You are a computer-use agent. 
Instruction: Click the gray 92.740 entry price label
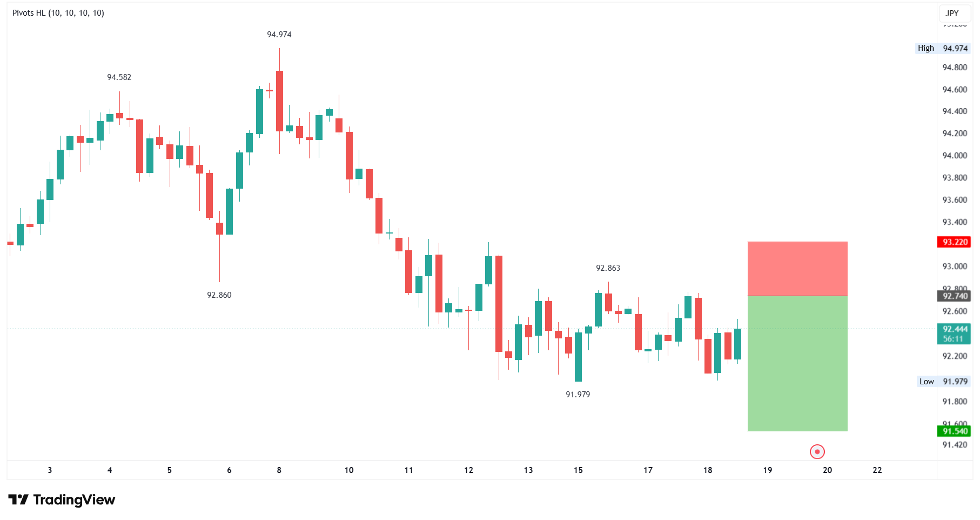click(955, 296)
